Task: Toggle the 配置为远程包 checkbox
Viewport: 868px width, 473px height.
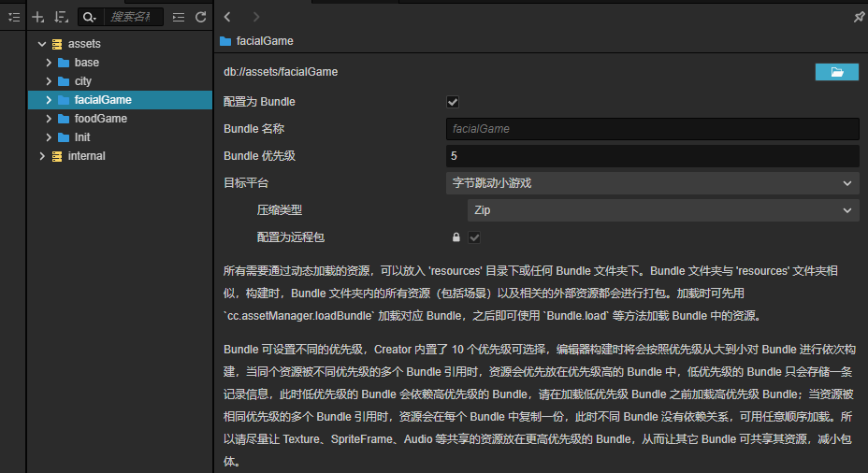Action: point(474,237)
